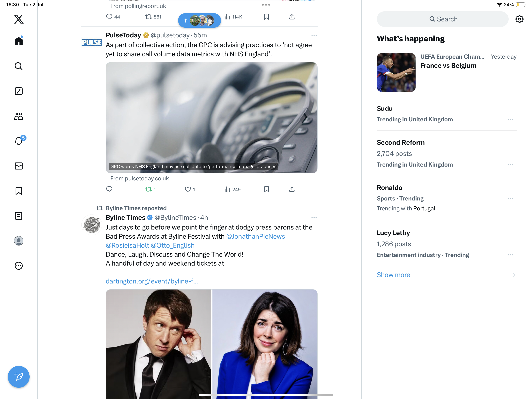Viewport: 532px width, 399px height.
Task: Open more options for PulseToday post
Action: coord(314,35)
